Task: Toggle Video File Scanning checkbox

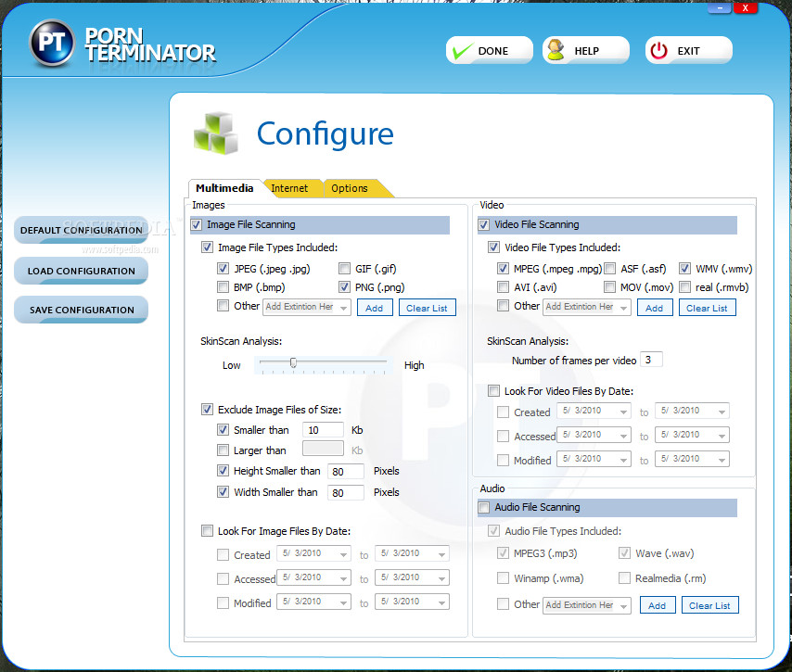Action: tap(484, 224)
